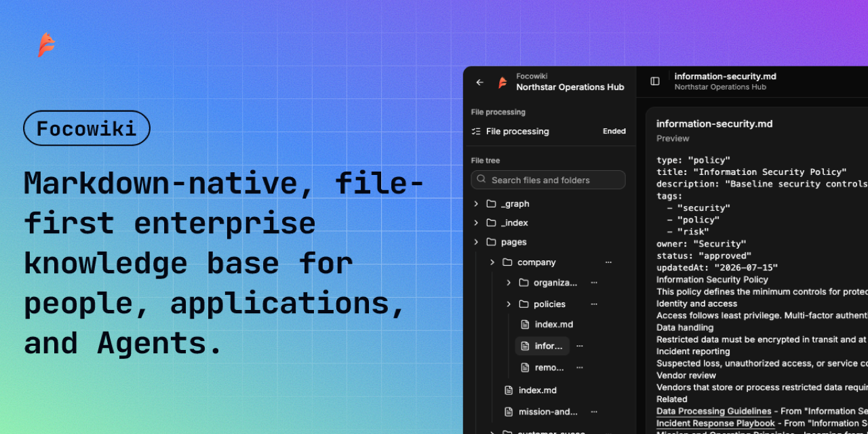Select the pages folder in file tree
This screenshot has height=434, width=868.
[513, 242]
